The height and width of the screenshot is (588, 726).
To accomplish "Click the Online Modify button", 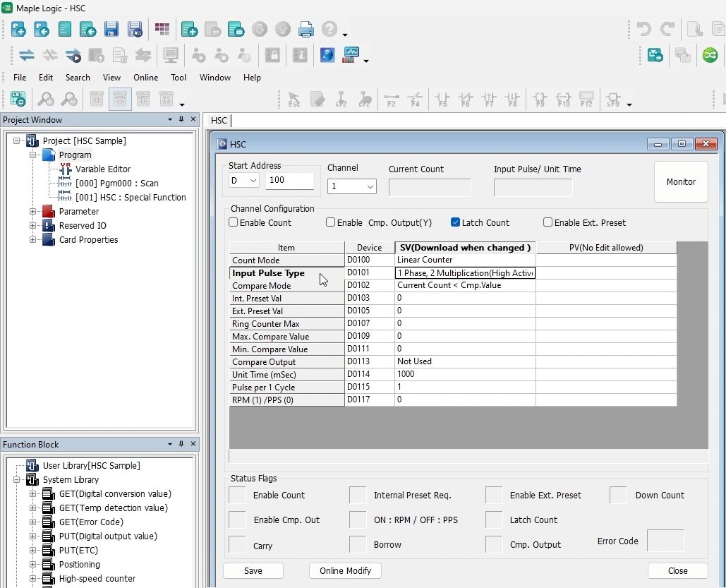I will coord(345,570).
